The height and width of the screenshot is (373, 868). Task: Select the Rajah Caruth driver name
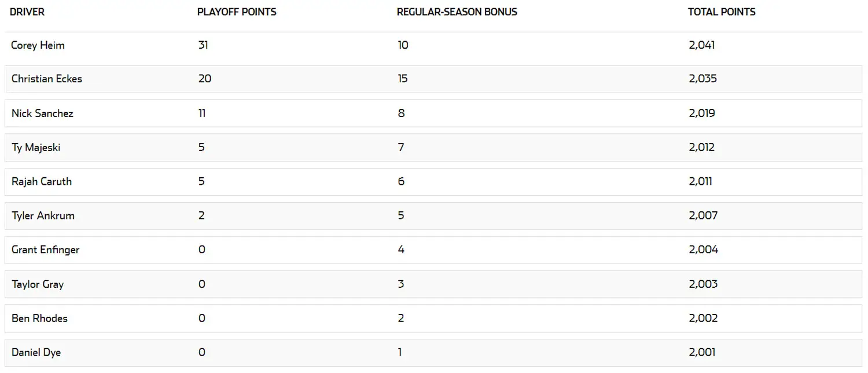(x=42, y=181)
